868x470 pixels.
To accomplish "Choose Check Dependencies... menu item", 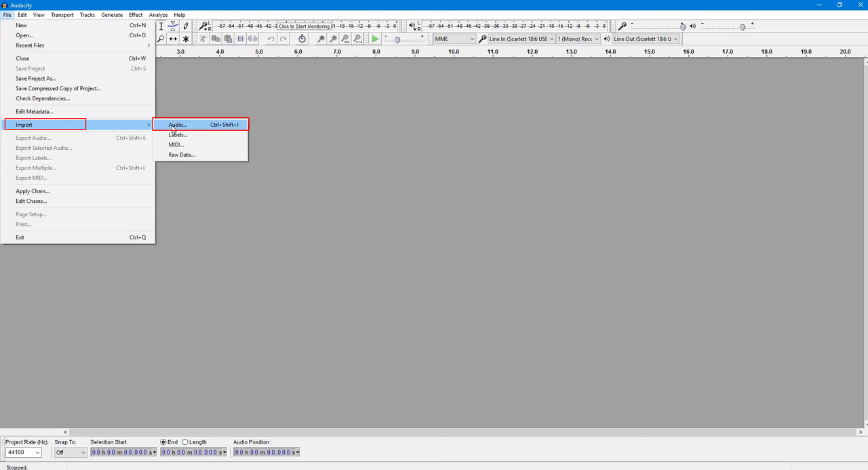I will click(78, 98).
